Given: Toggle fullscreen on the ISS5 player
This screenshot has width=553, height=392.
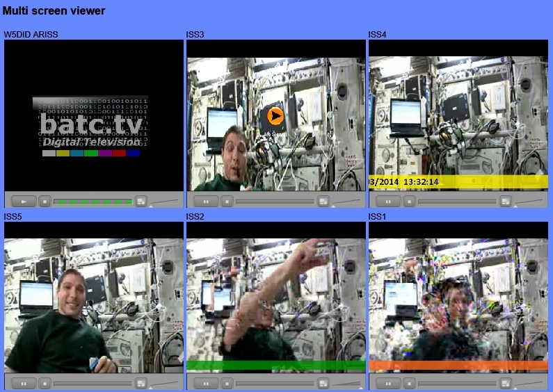Looking at the screenshot, I should point(141,383).
